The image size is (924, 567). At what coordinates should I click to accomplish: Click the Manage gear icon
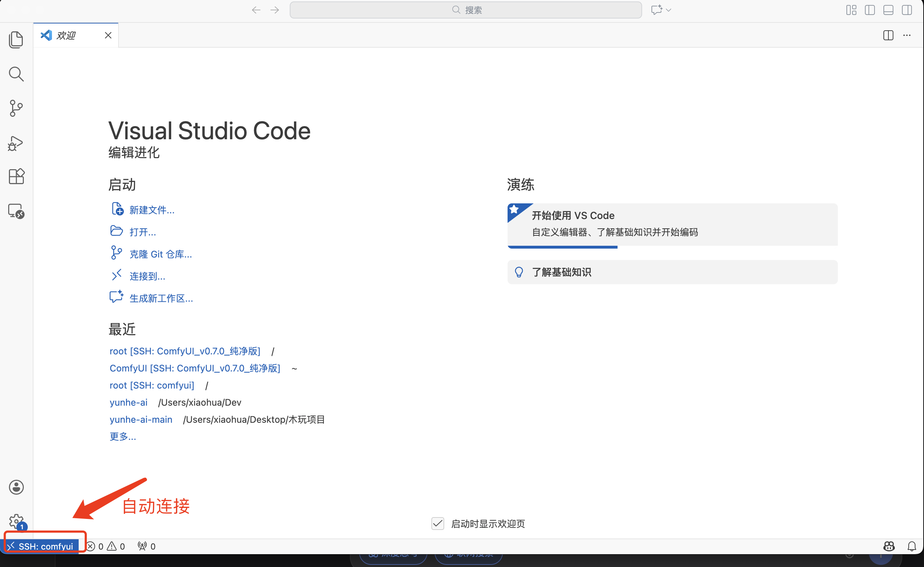click(16, 521)
